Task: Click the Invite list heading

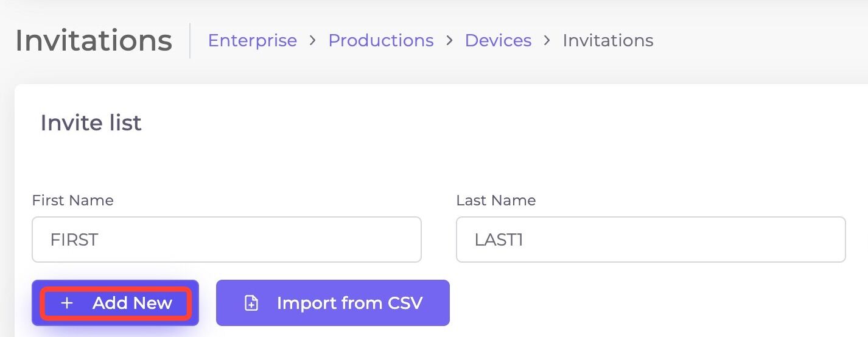Action: pos(91,123)
